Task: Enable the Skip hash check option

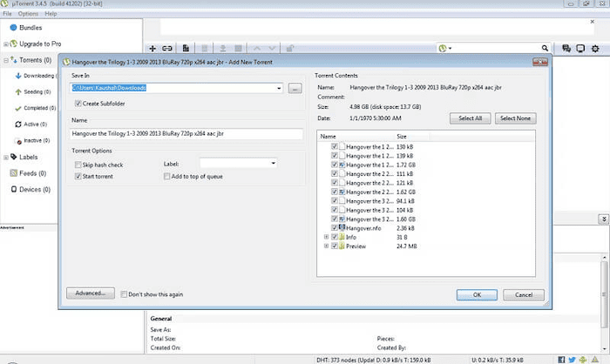Action: pos(78,164)
